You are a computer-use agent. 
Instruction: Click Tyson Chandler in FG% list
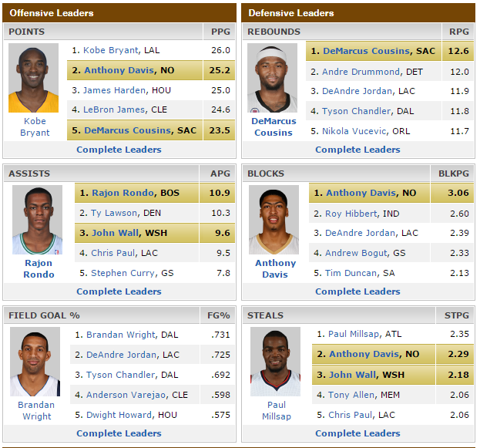coord(121,375)
